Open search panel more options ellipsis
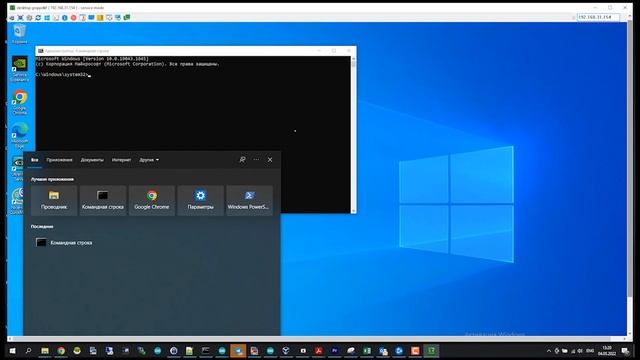The image size is (640, 360). pyautogui.click(x=256, y=160)
